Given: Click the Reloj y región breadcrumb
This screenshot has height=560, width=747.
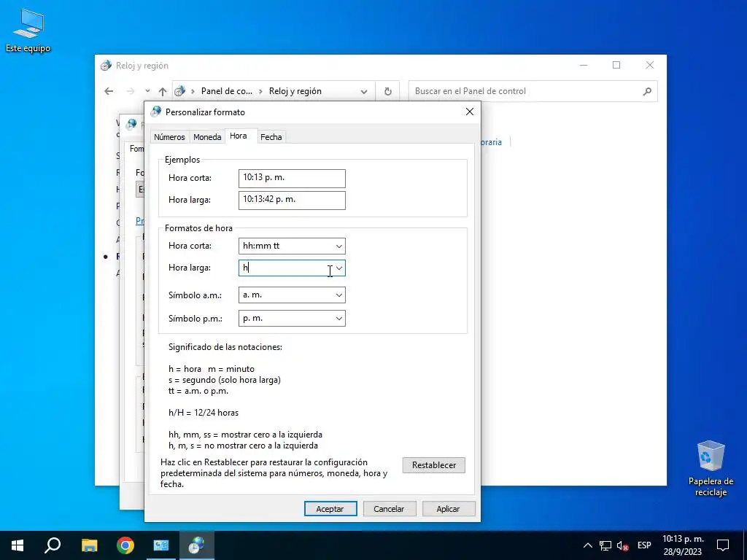Looking at the screenshot, I should click(295, 91).
